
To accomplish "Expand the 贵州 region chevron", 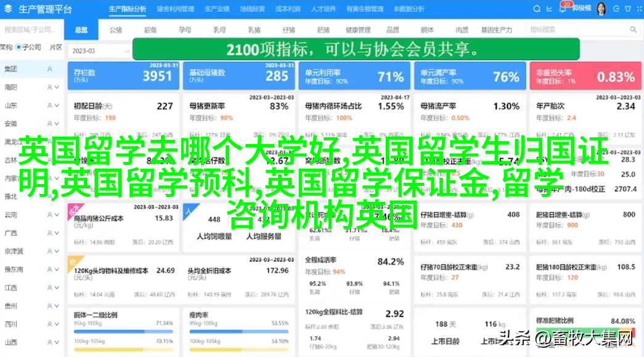I will point(57,306).
